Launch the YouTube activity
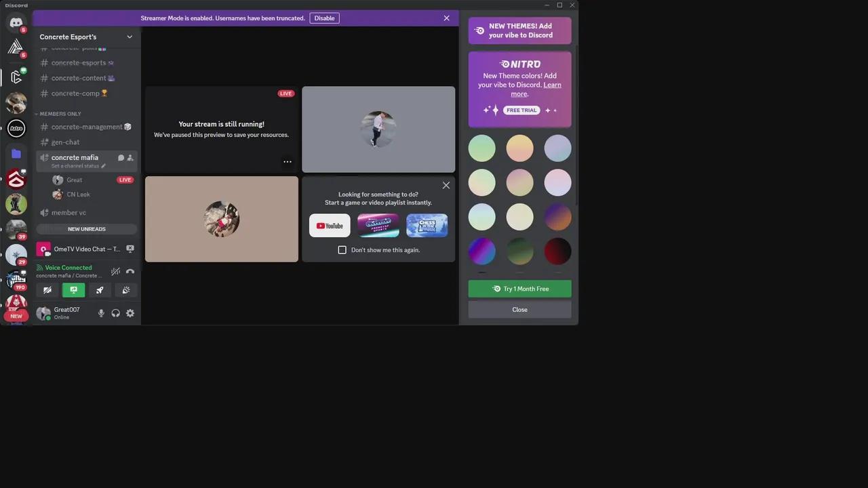868x488 pixels. 330,226
